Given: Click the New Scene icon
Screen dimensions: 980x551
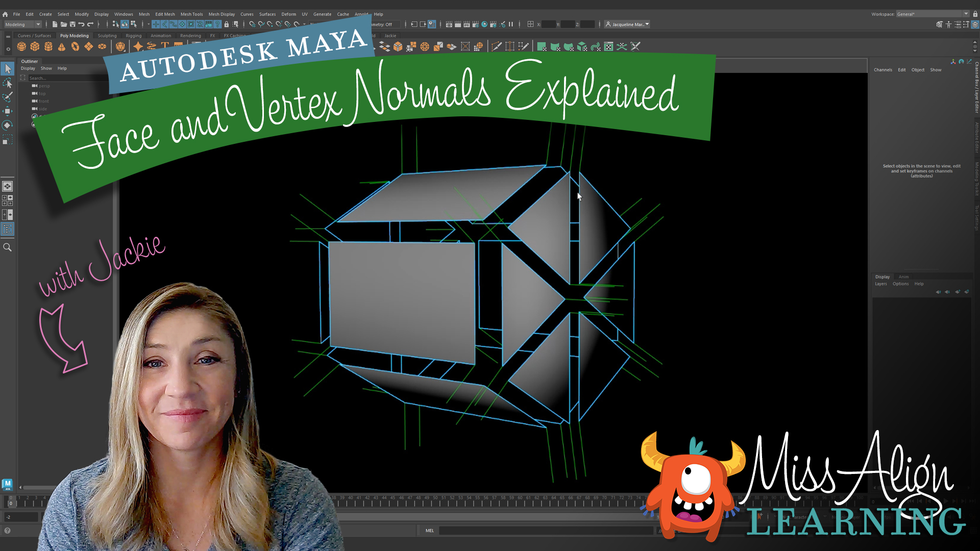Looking at the screenshot, I should 55,24.
